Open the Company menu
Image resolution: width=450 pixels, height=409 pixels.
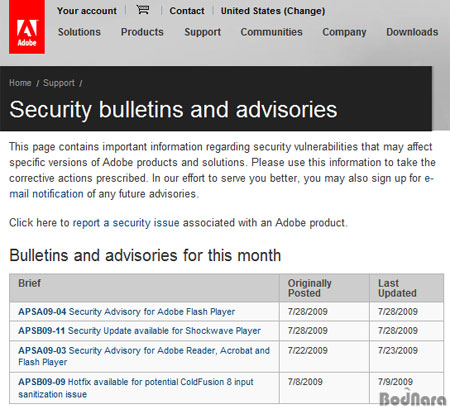pyautogui.click(x=344, y=32)
